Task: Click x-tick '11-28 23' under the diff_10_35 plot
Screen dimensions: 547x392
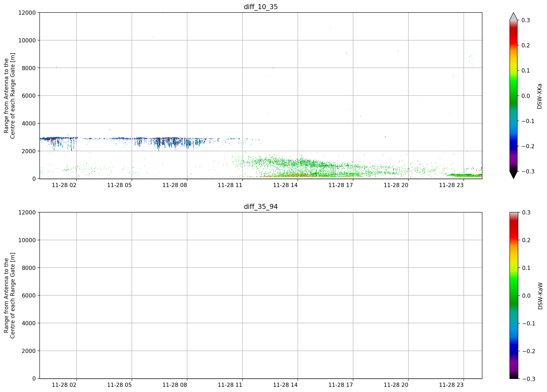Action: point(451,185)
